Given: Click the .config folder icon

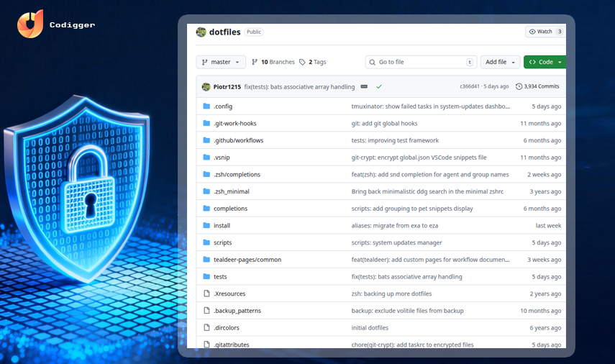Looking at the screenshot, I should click(x=206, y=106).
